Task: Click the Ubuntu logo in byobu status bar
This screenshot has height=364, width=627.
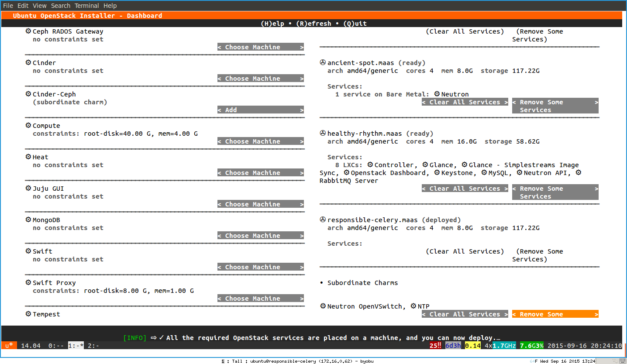Action: click(9, 346)
